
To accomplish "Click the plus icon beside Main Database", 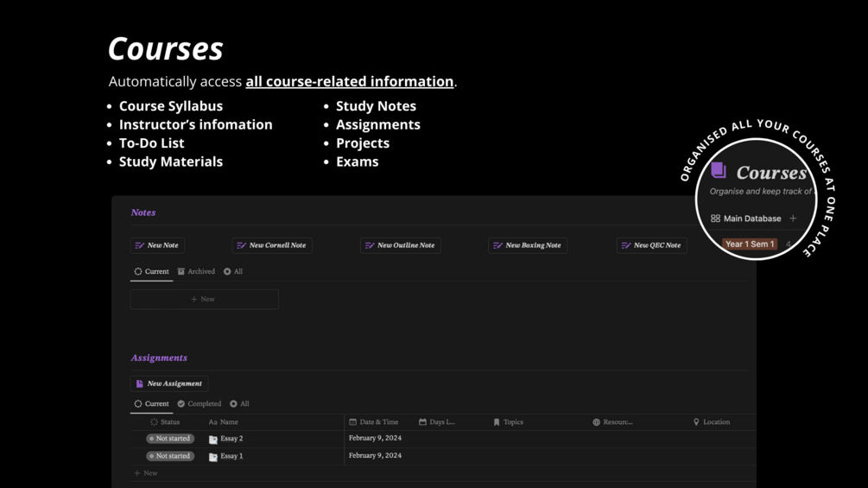I will pos(793,219).
